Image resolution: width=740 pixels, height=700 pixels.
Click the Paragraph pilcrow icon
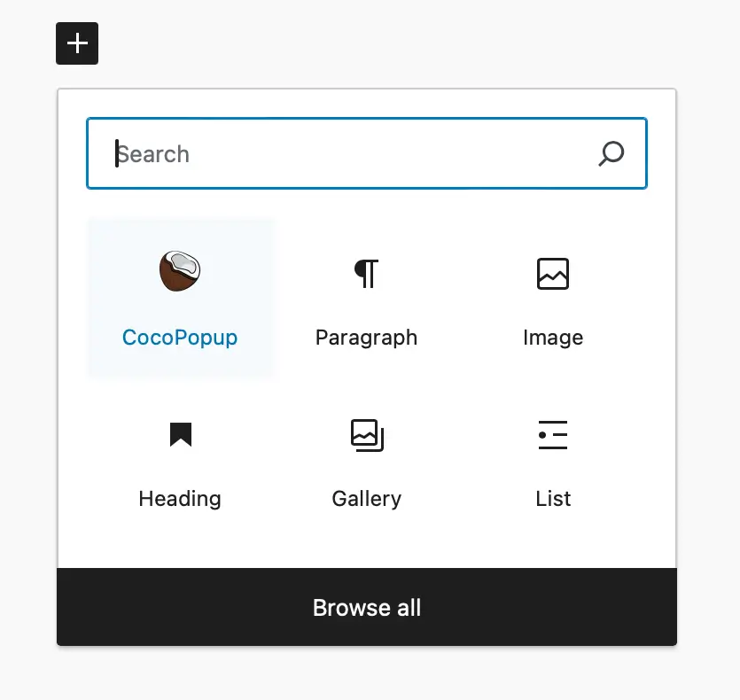[366, 274]
